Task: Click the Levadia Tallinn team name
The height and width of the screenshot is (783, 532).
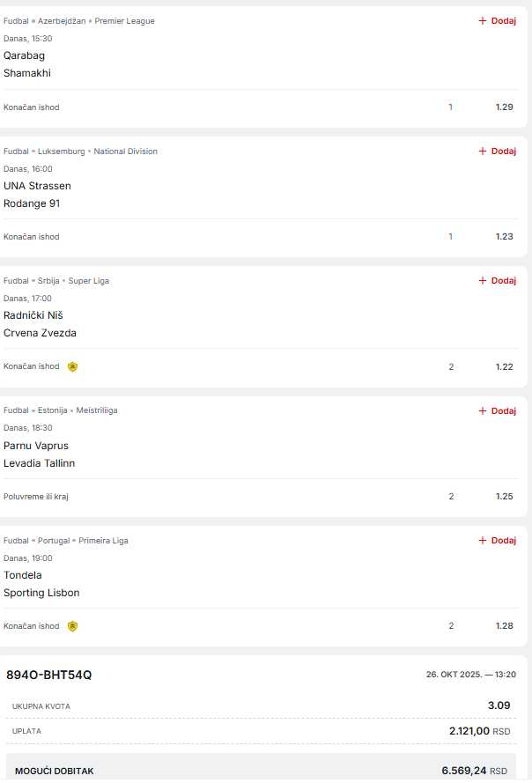Action: pyautogui.click(x=40, y=463)
